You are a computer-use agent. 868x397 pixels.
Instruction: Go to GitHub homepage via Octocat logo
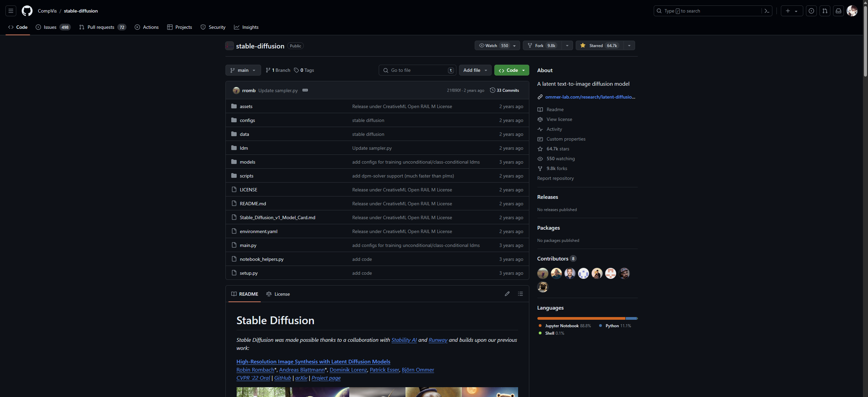pyautogui.click(x=27, y=11)
